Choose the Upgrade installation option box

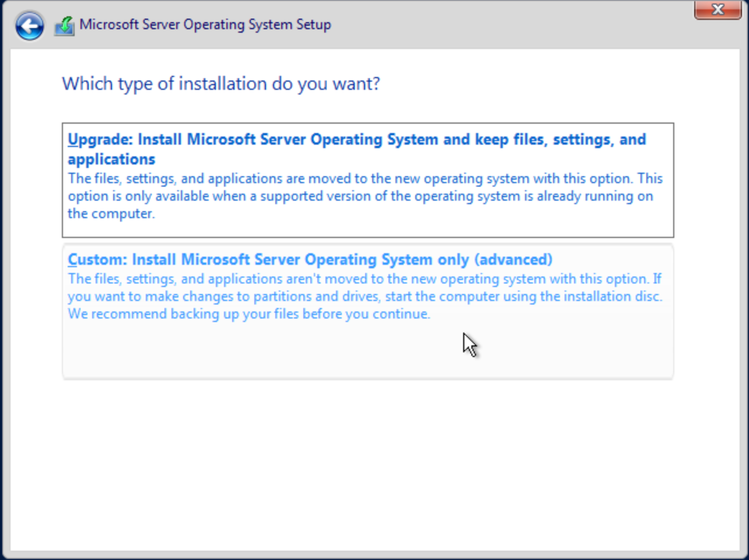pyautogui.click(x=367, y=180)
